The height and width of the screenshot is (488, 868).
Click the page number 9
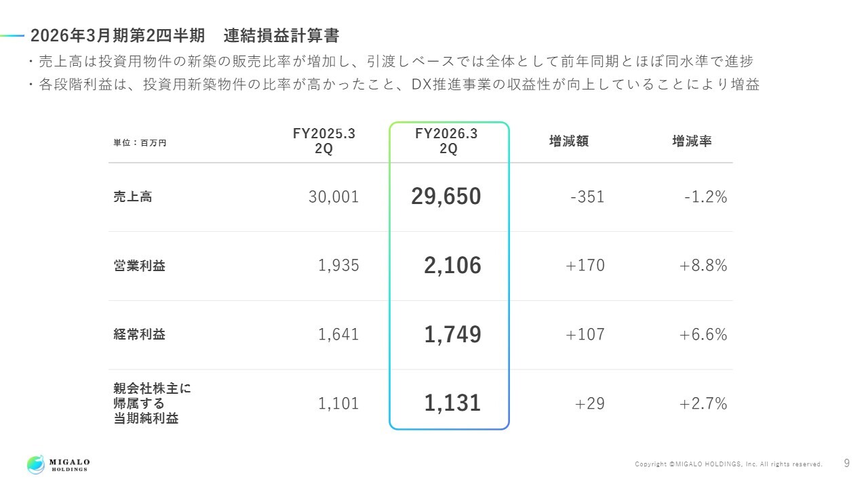tap(846, 464)
